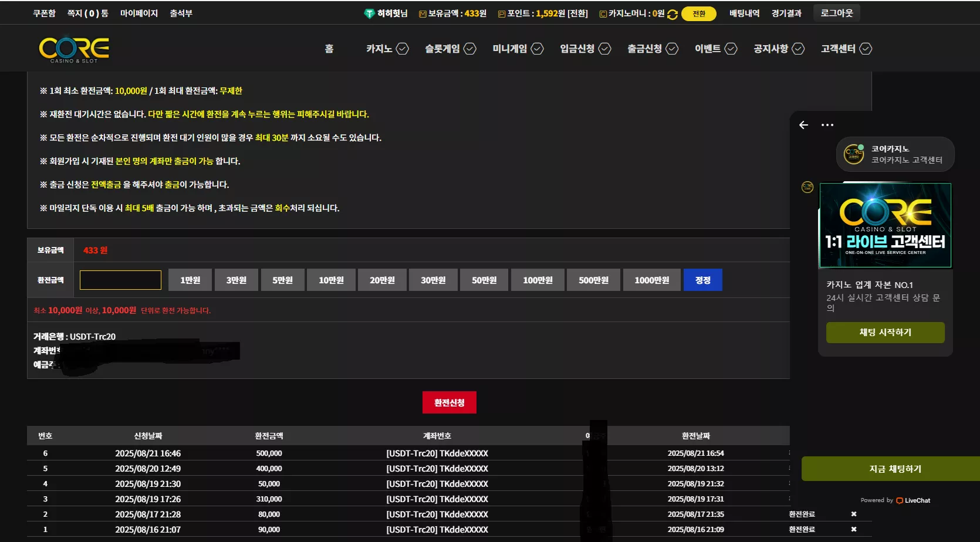Select the 5만원 amount button
This screenshot has height=542, width=980.
click(x=282, y=280)
